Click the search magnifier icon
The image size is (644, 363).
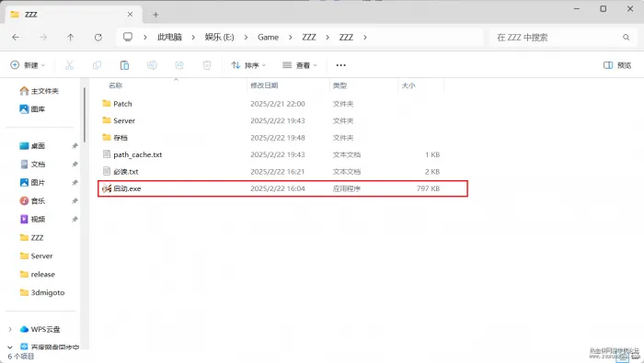tap(626, 38)
